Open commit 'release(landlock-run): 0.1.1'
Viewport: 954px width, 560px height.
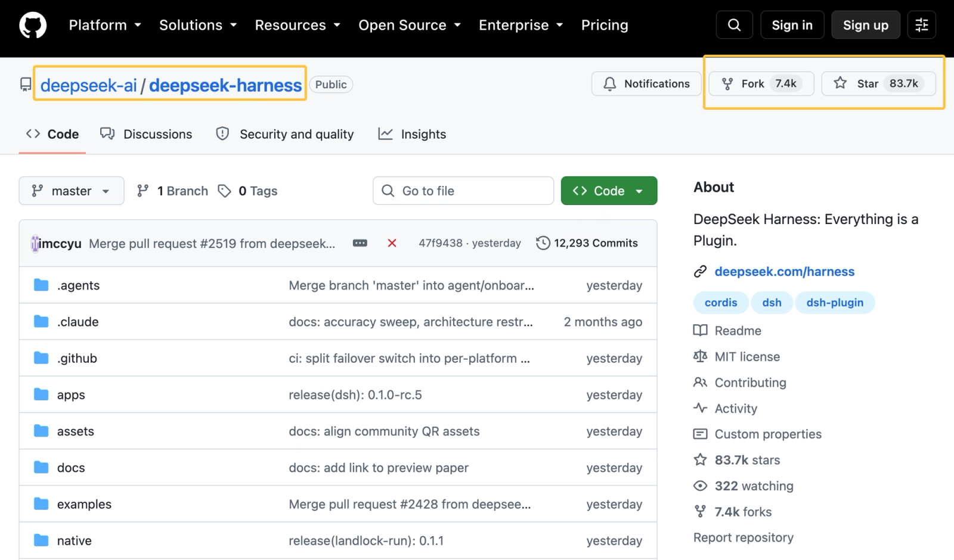[x=366, y=540]
